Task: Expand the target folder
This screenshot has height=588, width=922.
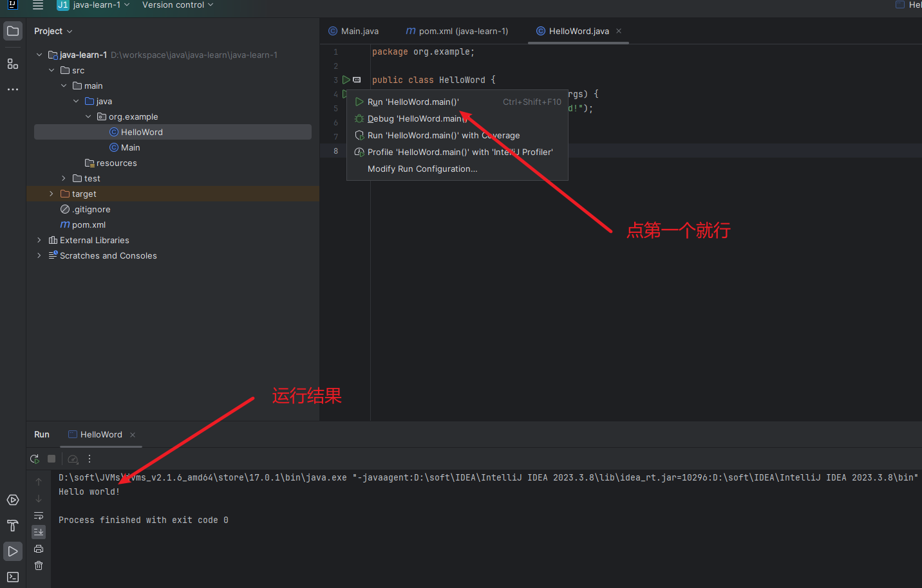Action: (52, 194)
